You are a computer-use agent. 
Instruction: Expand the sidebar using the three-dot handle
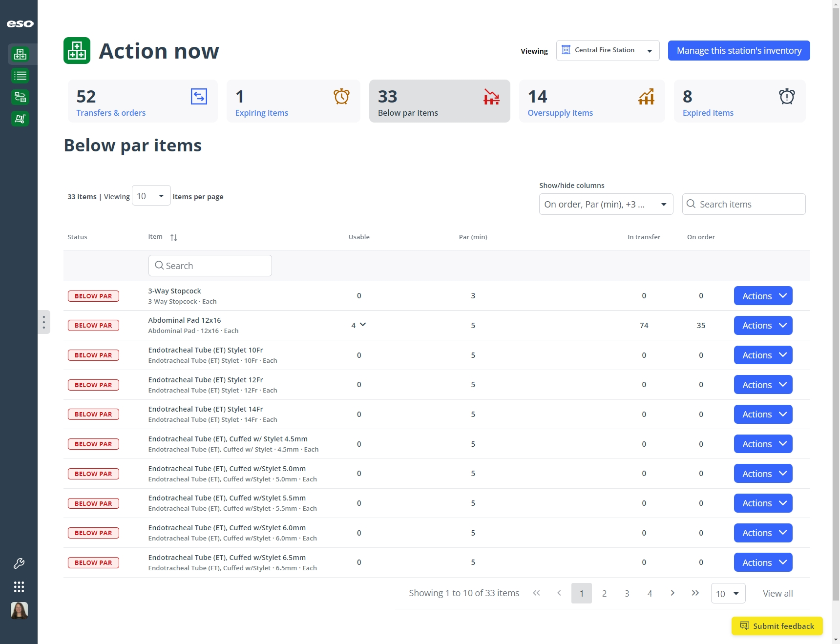[44, 322]
